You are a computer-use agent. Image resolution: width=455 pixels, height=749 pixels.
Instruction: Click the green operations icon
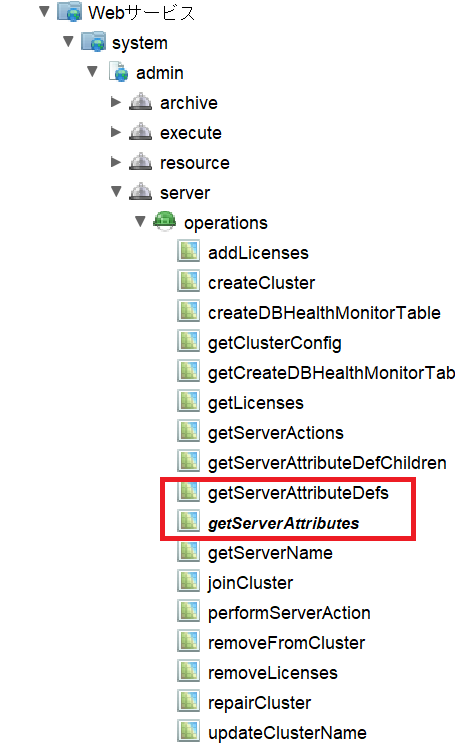pyautogui.click(x=165, y=222)
